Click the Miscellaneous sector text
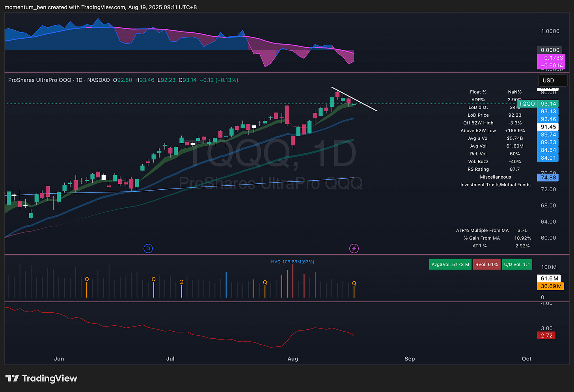The height and width of the screenshot is (392, 574). click(x=496, y=177)
